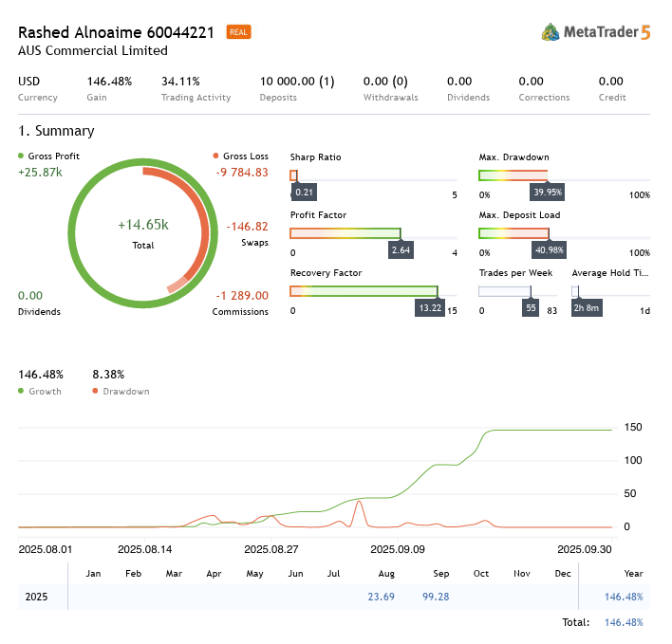The image size is (672, 644).
Task: Click the orange REAL account badge
Action: tap(238, 31)
